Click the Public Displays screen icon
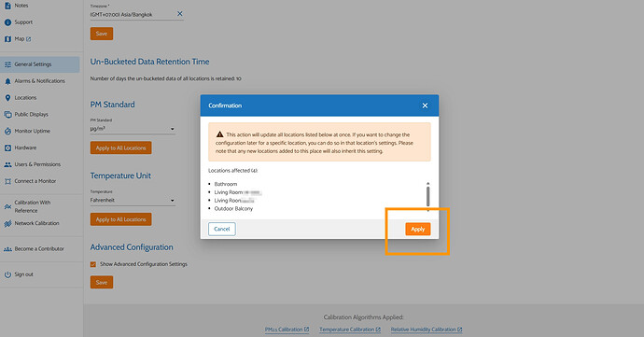The image size is (644, 337). [7, 115]
